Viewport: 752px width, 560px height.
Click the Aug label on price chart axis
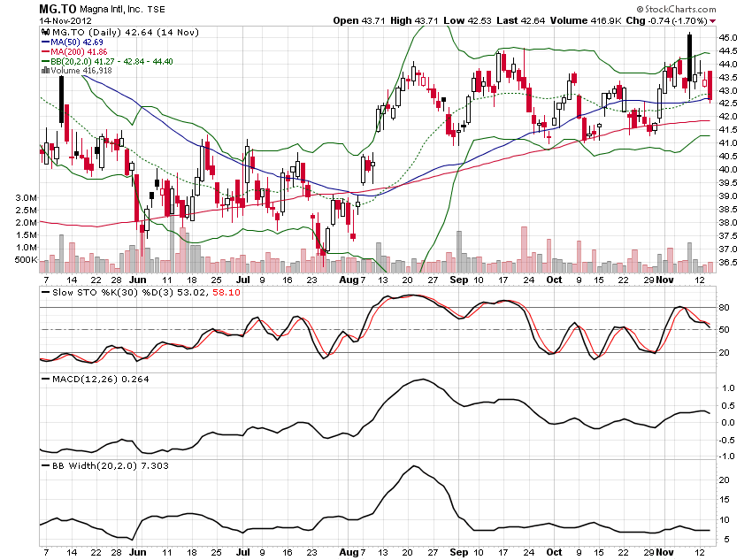pos(349,280)
